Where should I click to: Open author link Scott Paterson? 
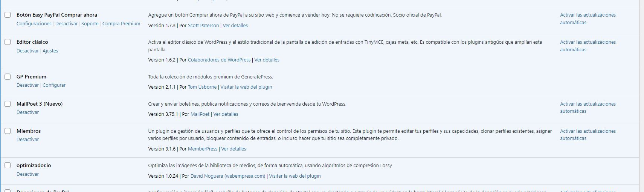(x=203, y=25)
